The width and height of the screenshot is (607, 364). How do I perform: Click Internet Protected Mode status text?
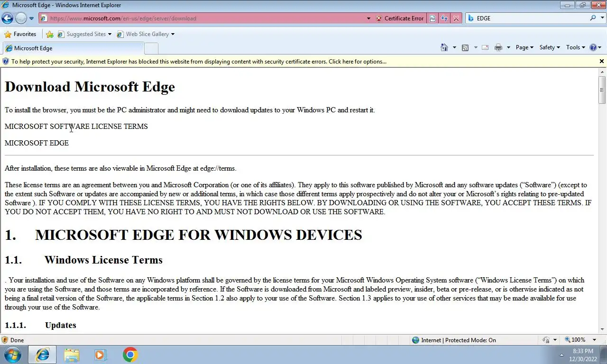tap(459, 340)
